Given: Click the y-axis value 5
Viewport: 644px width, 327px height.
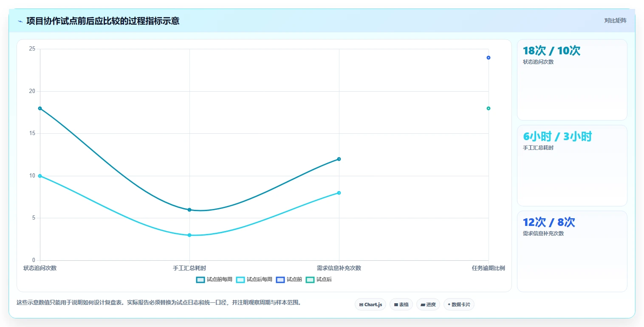Looking at the screenshot, I should pyautogui.click(x=34, y=218).
